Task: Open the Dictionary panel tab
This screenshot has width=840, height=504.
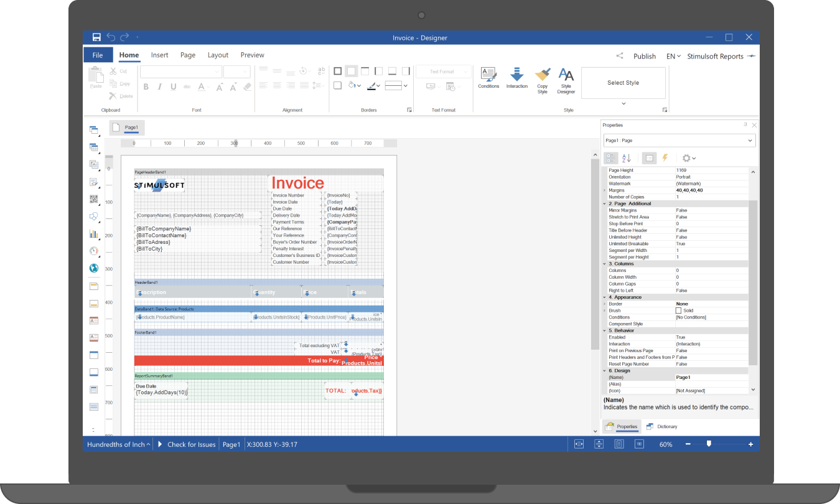Action: point(661,426)
